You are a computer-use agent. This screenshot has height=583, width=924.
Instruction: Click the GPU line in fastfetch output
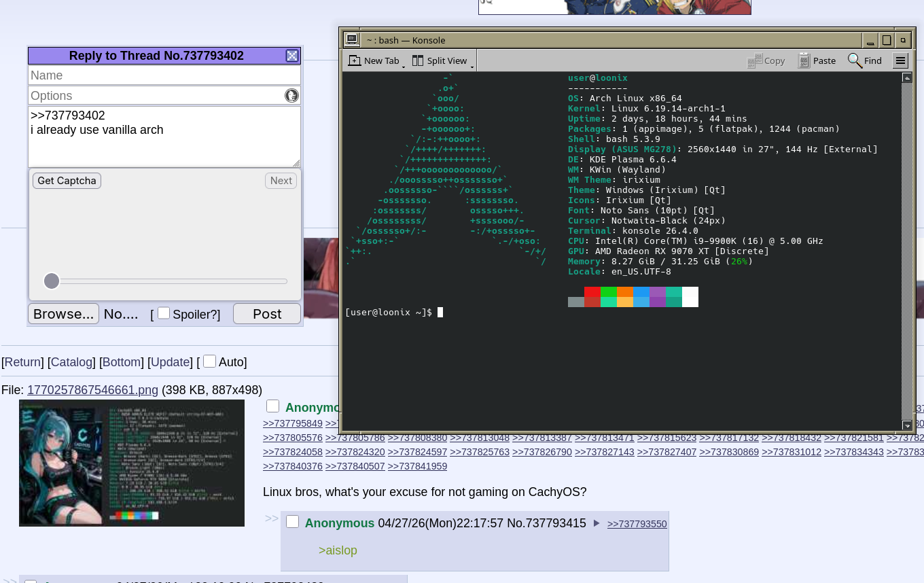(669, 251)
